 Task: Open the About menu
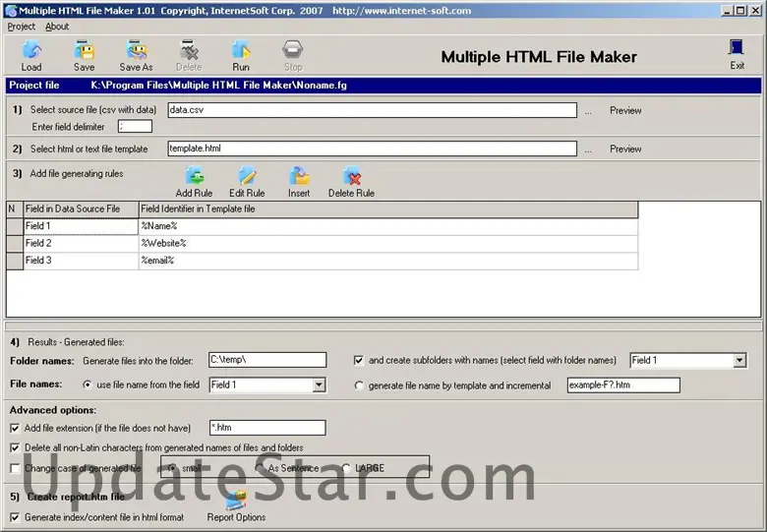(x=57, y=27)
